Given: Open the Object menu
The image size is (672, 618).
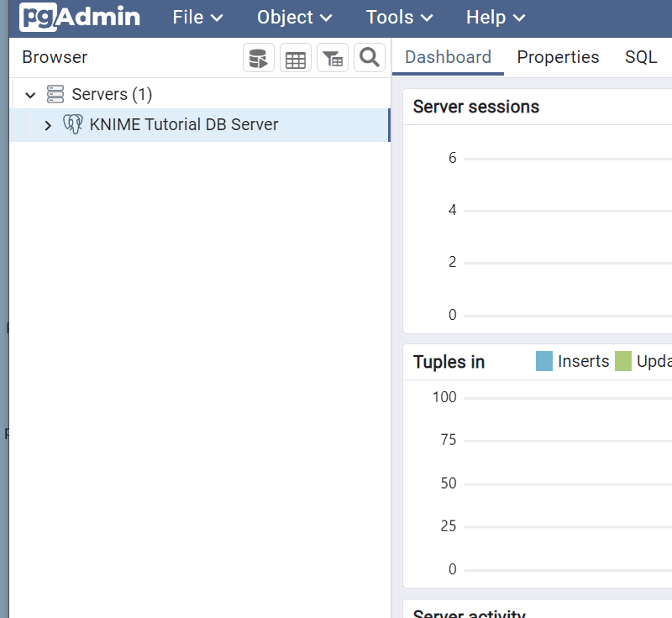Looking at the screenshot, I should (x=295, y=18).
